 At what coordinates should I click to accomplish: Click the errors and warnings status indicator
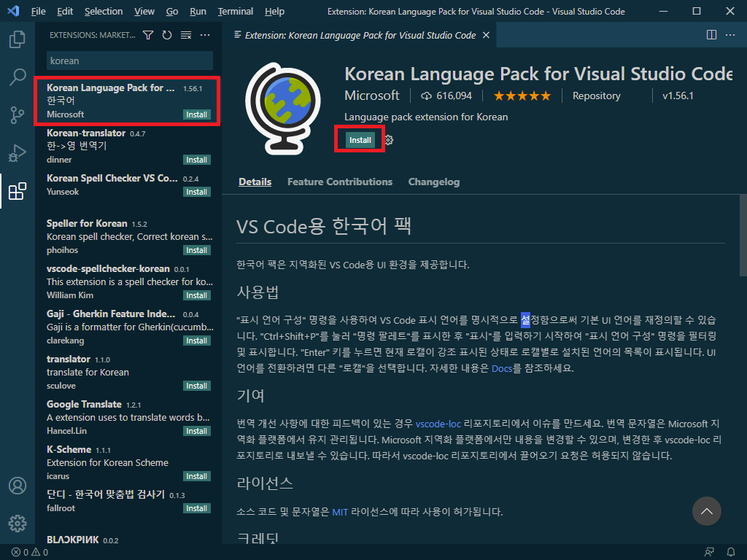(29, 553)
